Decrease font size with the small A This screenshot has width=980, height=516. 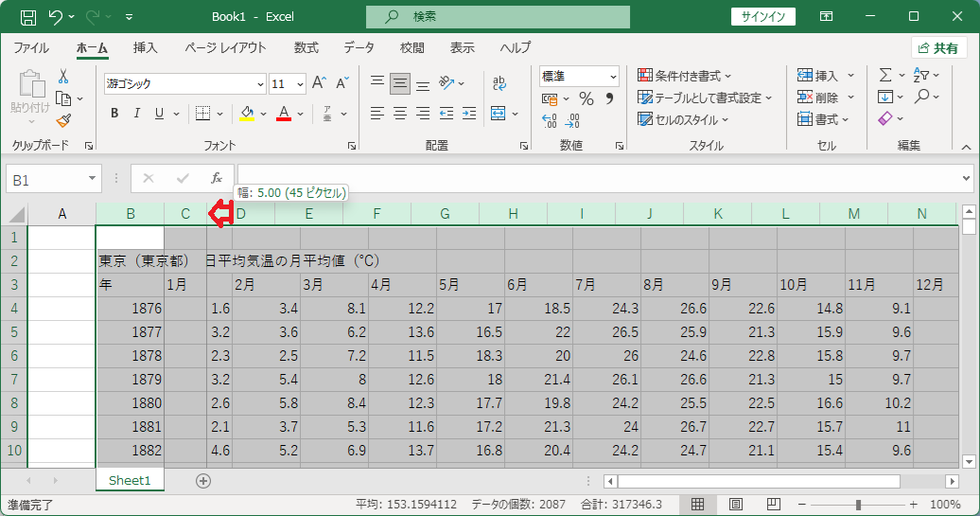[x=341, y=82]
